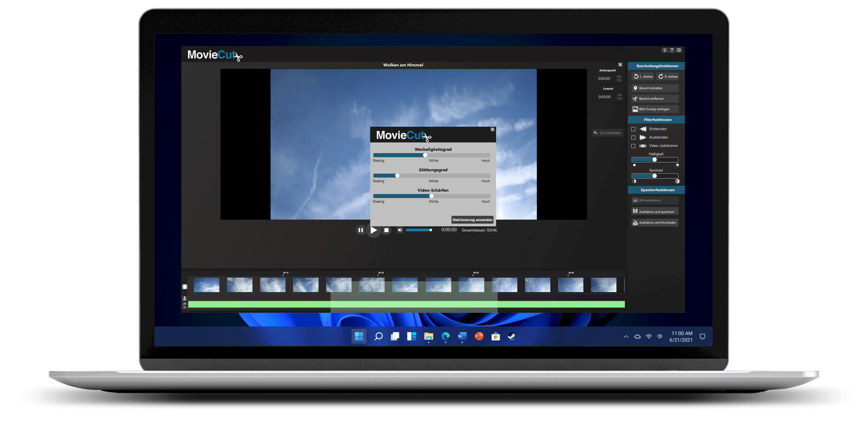Click the microphone audio track icon

point(185,298)
